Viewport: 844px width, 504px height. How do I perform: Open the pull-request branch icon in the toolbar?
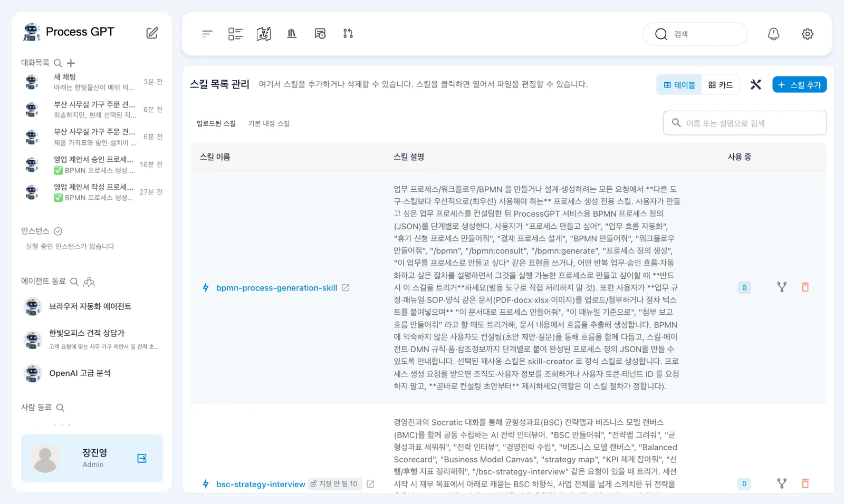tap(348, 34)
